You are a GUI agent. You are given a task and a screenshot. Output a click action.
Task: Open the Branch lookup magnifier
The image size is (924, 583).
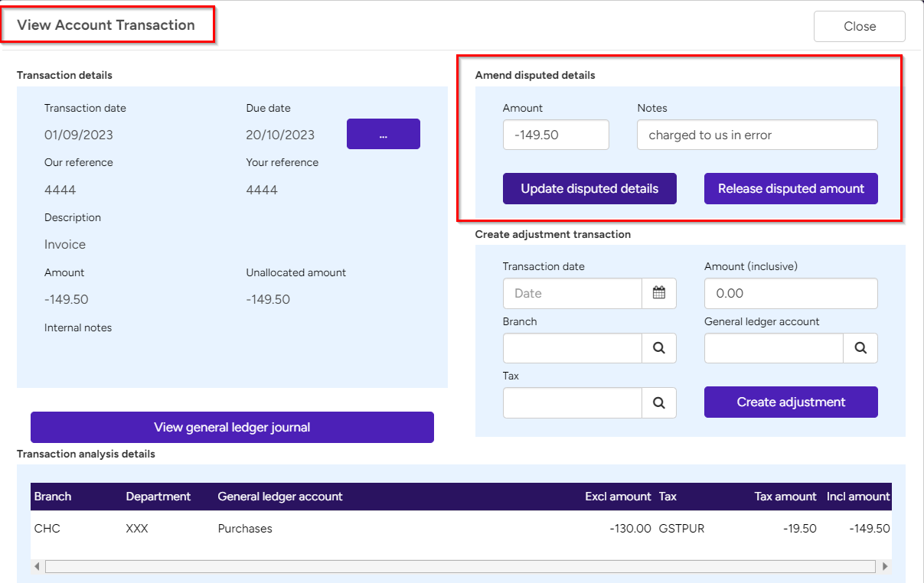point(659,348)
